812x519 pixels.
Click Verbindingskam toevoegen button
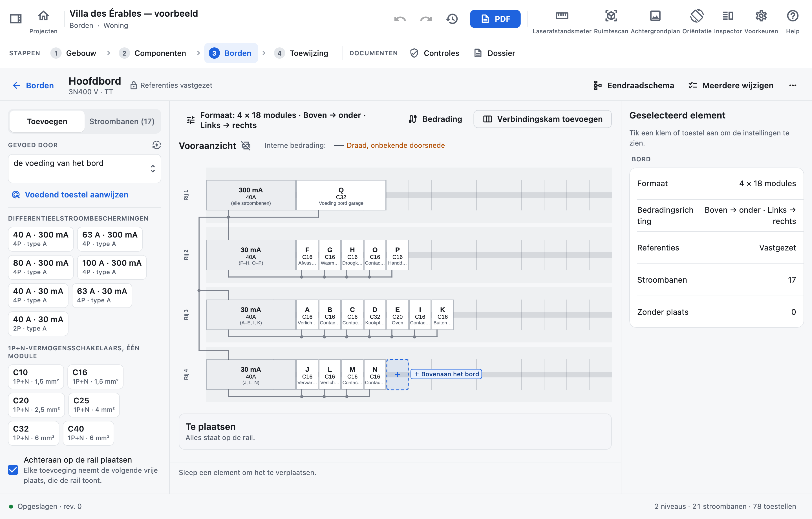(x=542, y=119)
